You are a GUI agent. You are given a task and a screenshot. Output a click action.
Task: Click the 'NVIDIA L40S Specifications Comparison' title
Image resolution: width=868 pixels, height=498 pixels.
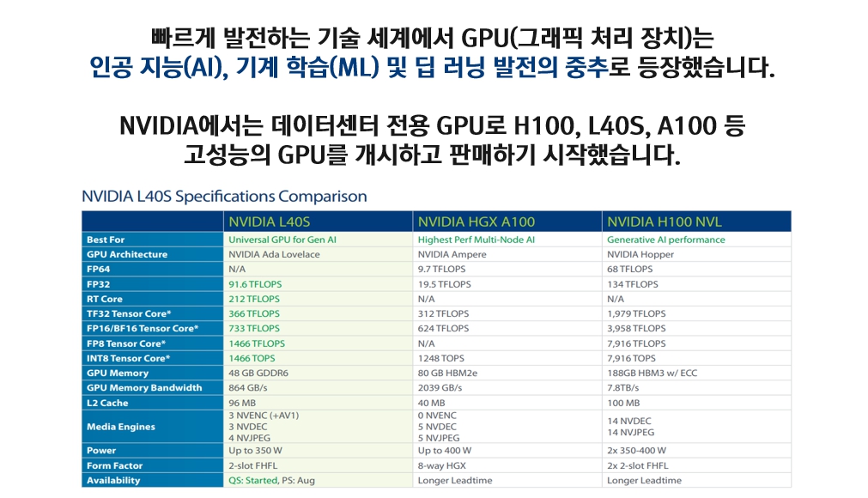pos(224,197)
